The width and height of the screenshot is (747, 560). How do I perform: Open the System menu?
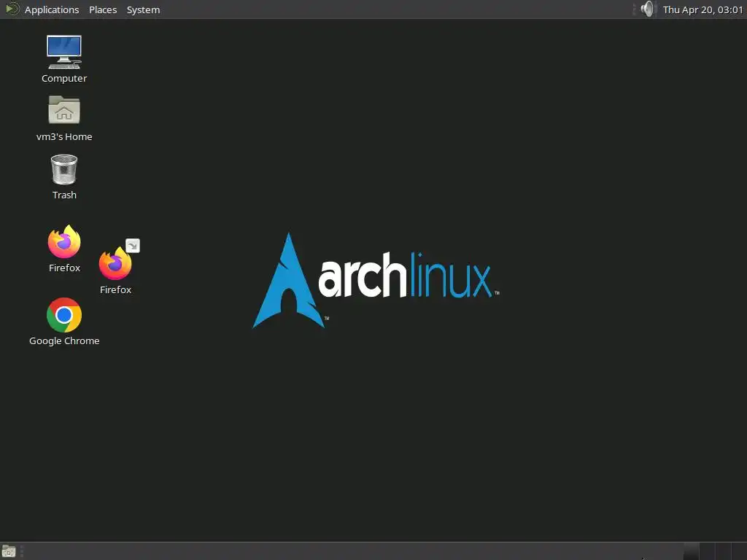click(143, 9)
